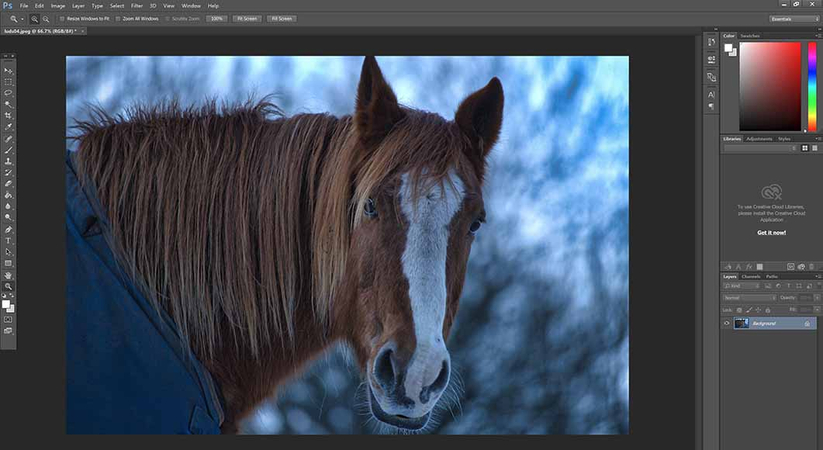
Task: Select the Move tool
Action: click(8, 71)
